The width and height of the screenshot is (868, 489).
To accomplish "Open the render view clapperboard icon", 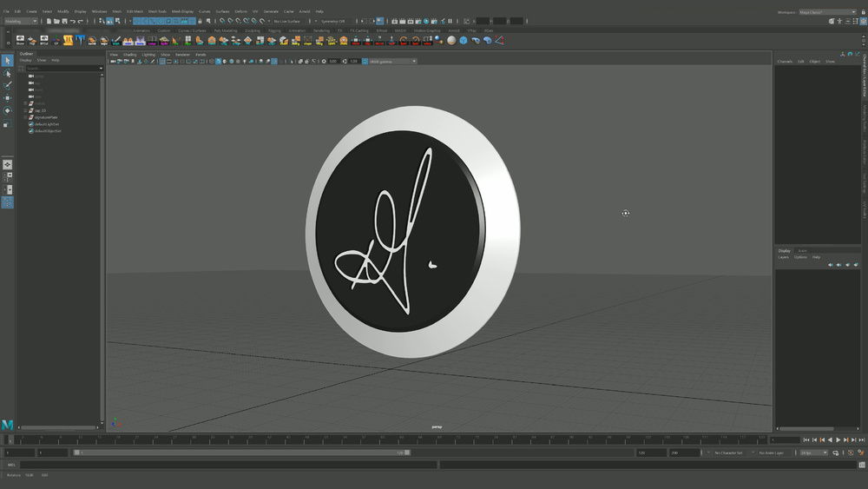I will 395,21.
